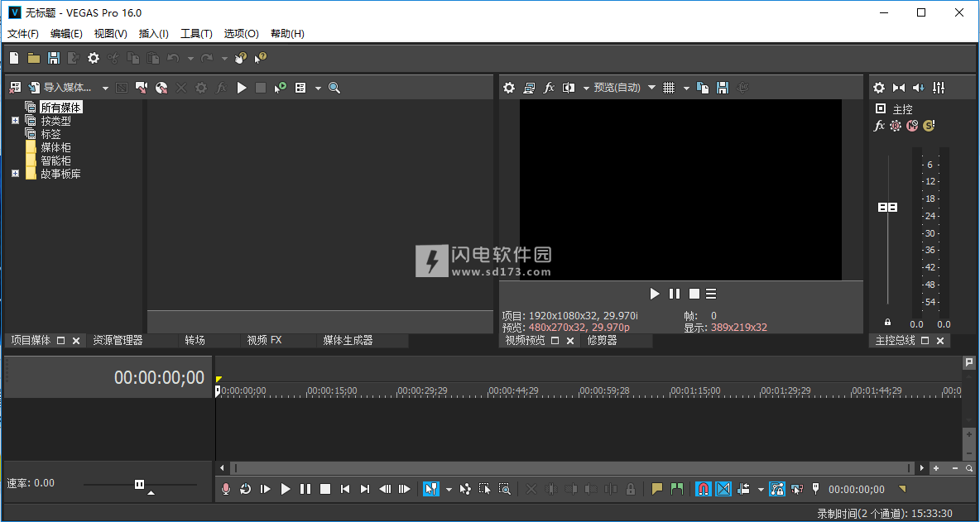Open the media views dropdown arrow
The width and height of the screenshot is (980, 522).
[x=318, y=88]
